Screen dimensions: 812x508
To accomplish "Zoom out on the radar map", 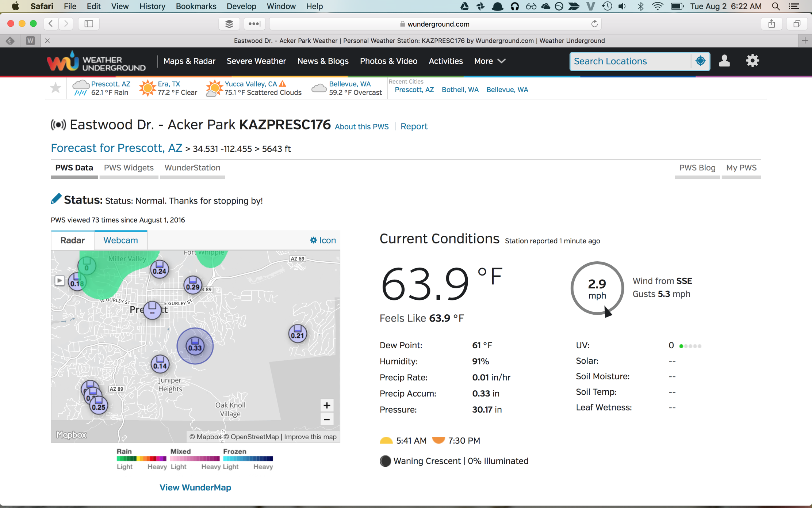I will [x=327, y=419].
